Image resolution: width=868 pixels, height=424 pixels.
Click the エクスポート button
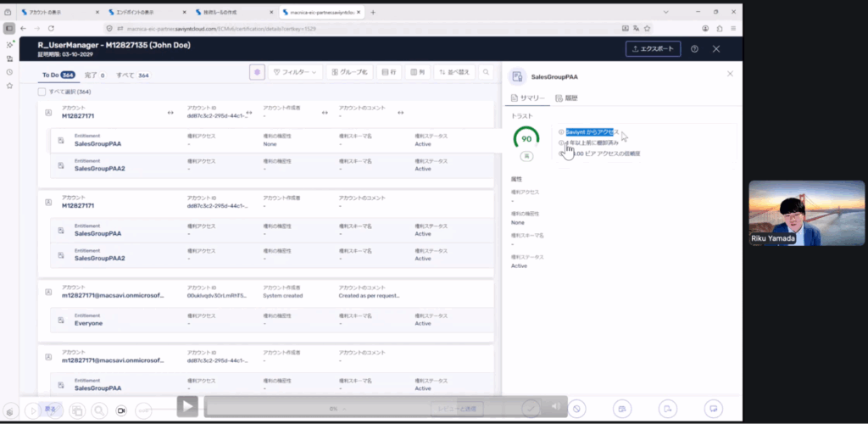pyautogui.click(x=654, y=48)
